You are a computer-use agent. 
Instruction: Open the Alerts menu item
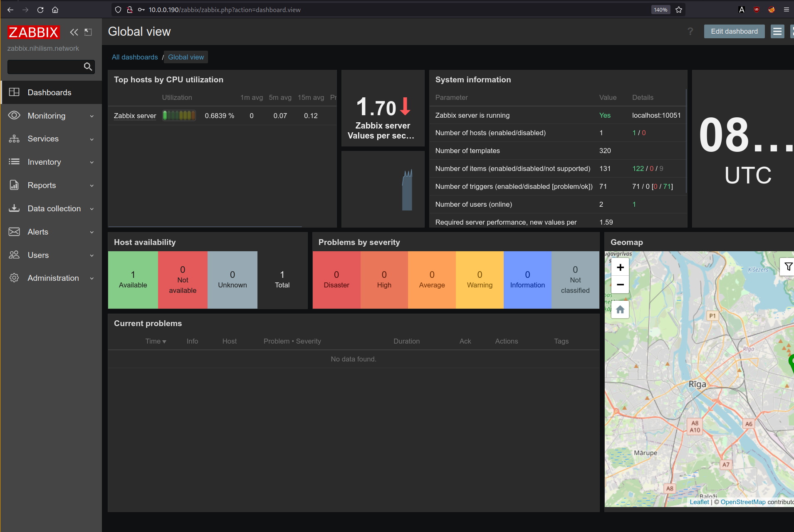[51, 232]
